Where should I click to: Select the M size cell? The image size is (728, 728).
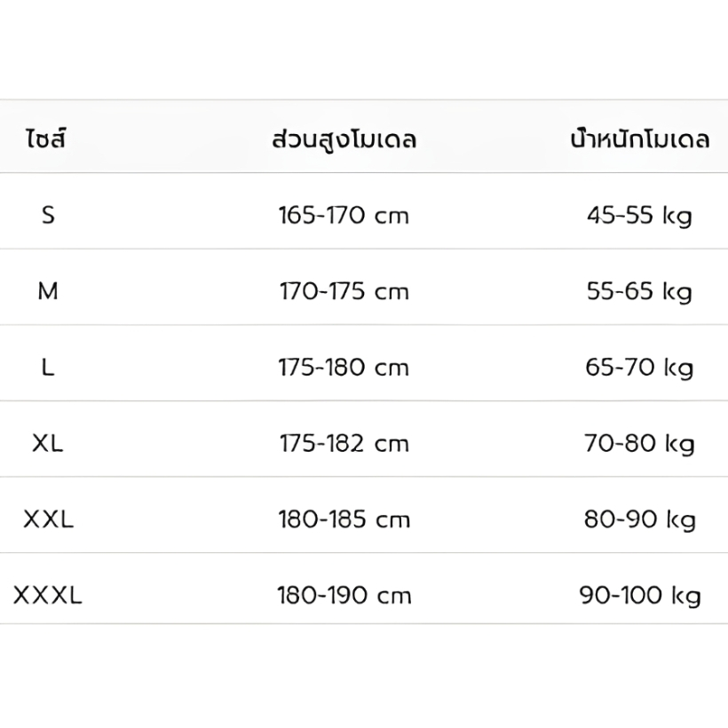tap(48, 290)
